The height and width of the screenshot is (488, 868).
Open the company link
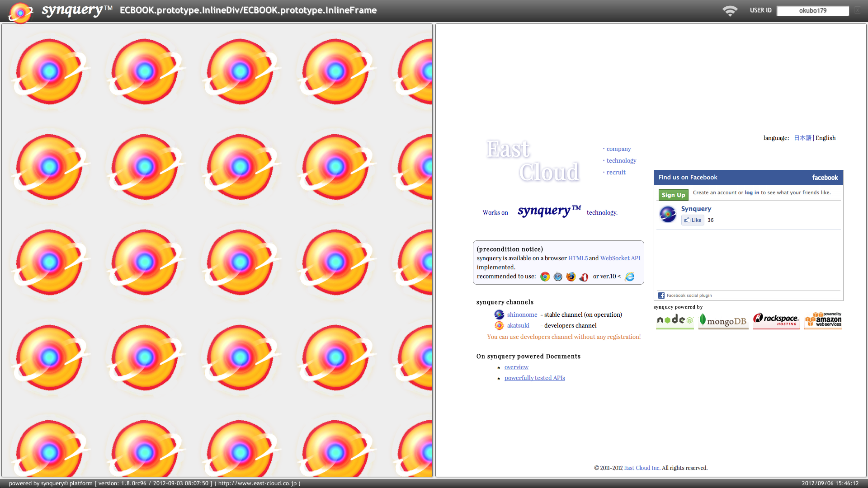(618, 149)
